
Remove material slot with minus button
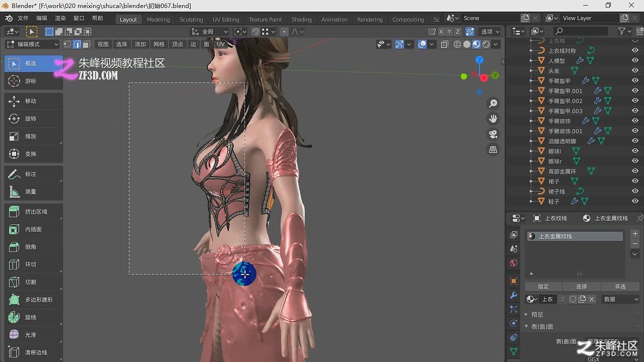pyautogui.click(x=635, y=244)
